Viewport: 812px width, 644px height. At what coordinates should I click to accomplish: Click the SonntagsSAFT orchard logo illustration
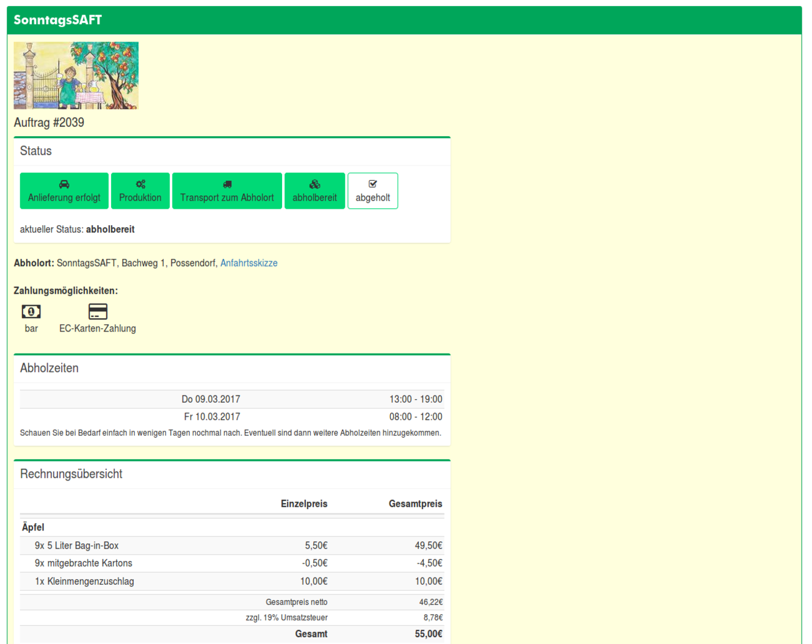click(76, 76)
